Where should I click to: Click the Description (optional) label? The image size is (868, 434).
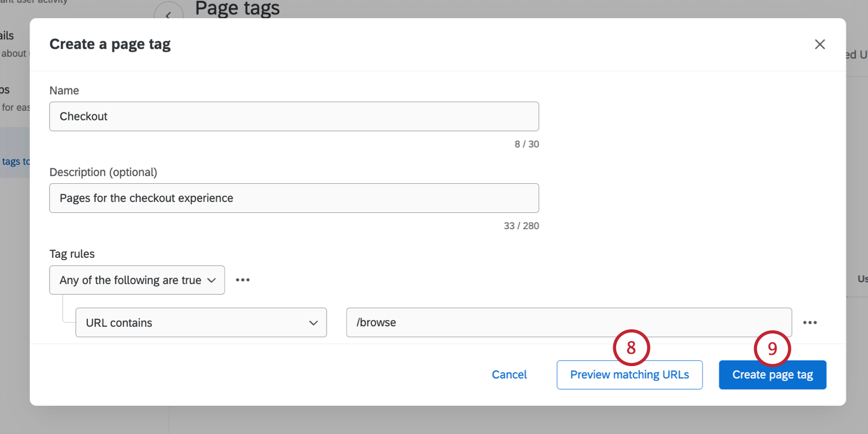tap(103, 172)
